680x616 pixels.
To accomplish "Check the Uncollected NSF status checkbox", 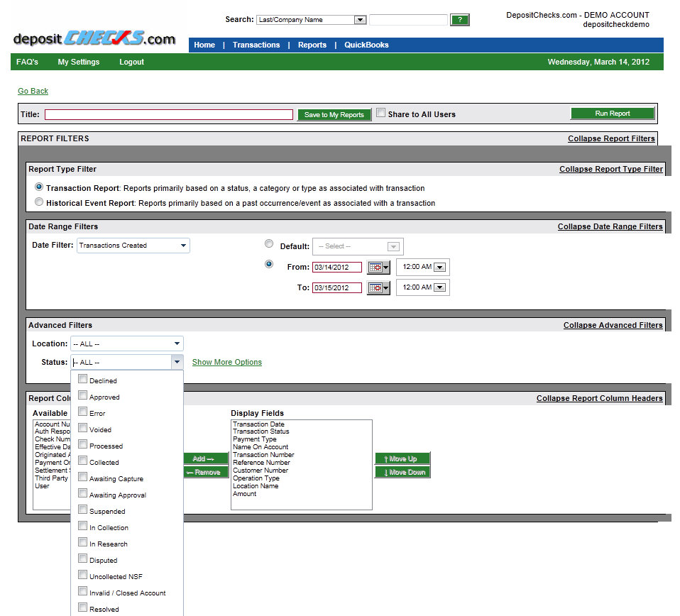I will (82, 575).
